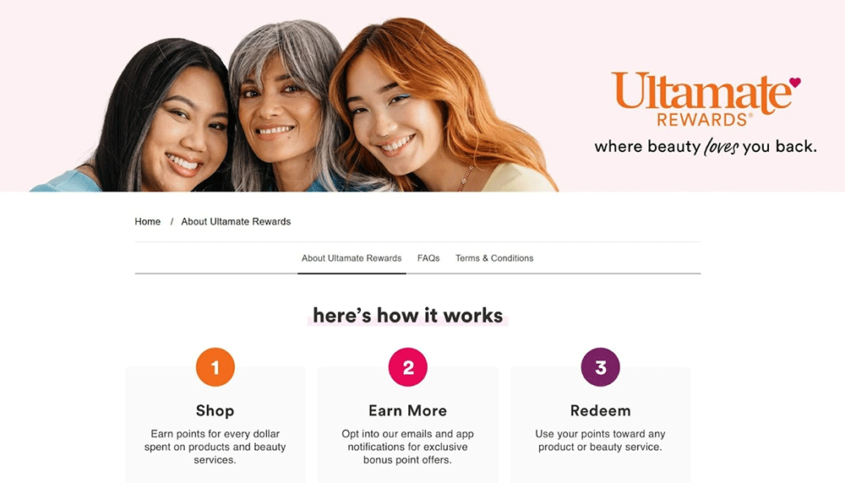Click the Ultamate Rewards logo
The image size is (845, 504).
[706, 99]
